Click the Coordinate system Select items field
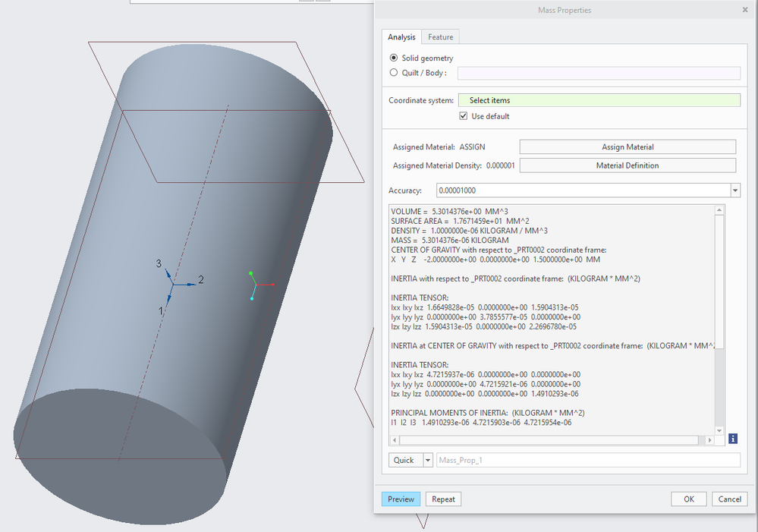The image size is (758, 532). tap(599, 100)
